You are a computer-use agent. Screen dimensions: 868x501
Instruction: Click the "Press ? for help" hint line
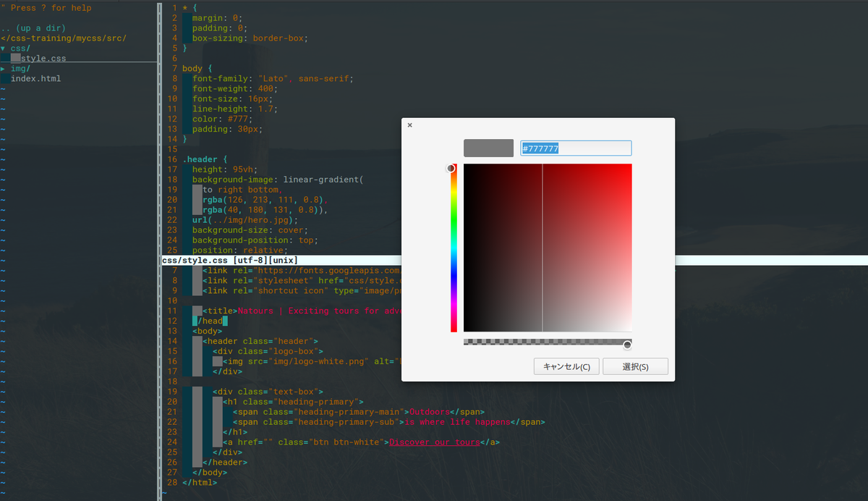pyautogui.click(x=46, y=8)
